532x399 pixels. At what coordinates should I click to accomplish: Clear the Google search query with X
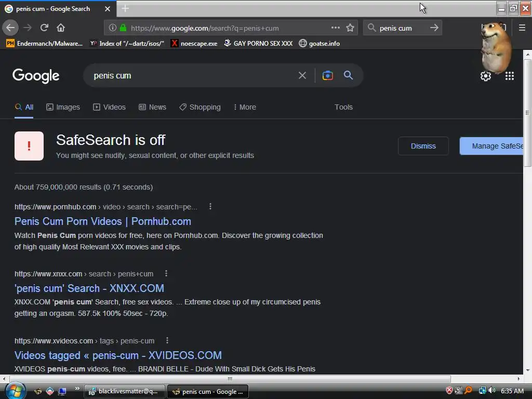point(302,75)
